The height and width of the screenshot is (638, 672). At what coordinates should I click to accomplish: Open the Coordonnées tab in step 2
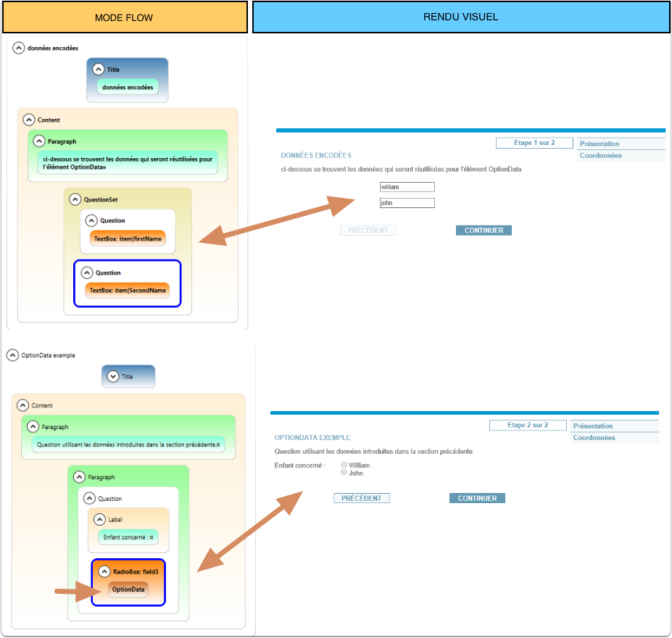594,438
